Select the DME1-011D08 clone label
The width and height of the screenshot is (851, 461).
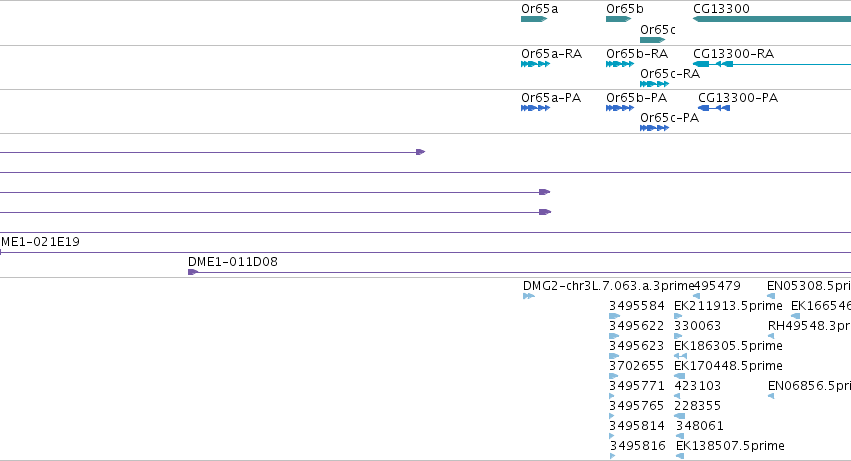[233, 262]
